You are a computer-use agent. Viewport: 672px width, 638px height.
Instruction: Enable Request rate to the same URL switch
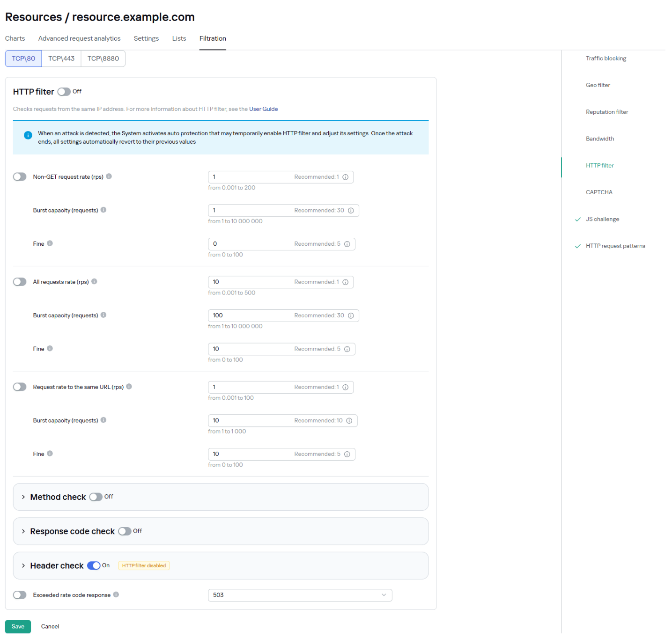pos(20,387)
